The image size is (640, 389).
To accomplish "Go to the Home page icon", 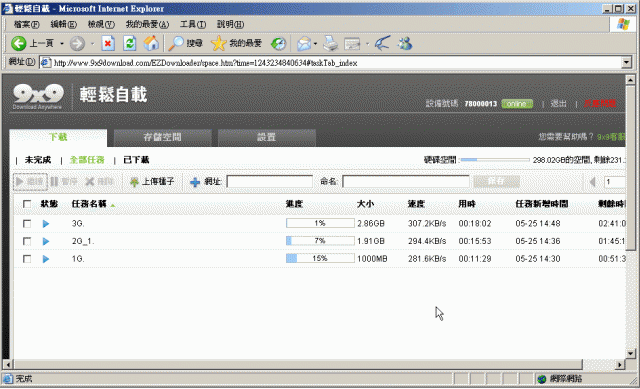I will click(x=151, y=43).
